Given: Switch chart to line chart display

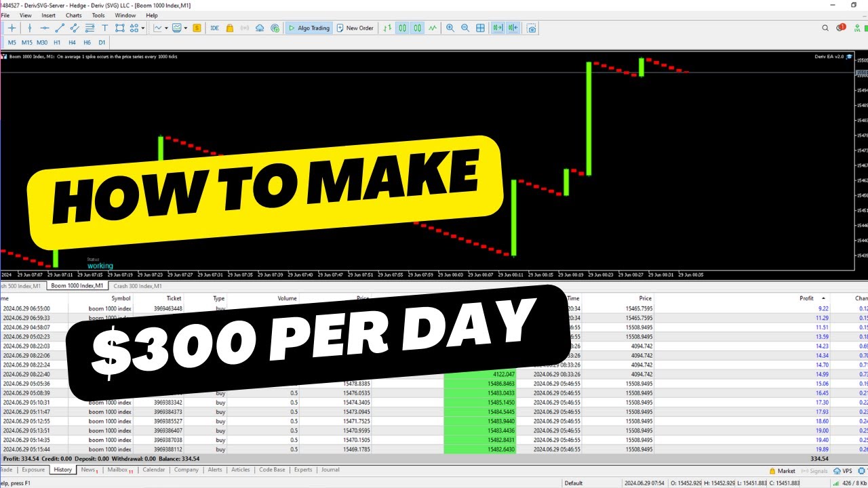Looking at the screenshot, I should pyautogui.click(x=432, y=28).
